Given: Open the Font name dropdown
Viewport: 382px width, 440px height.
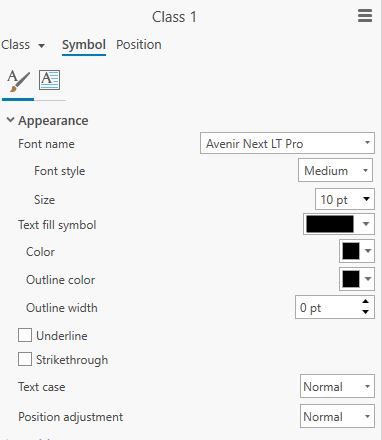Looking at the screenshot, I should point(287,143).
